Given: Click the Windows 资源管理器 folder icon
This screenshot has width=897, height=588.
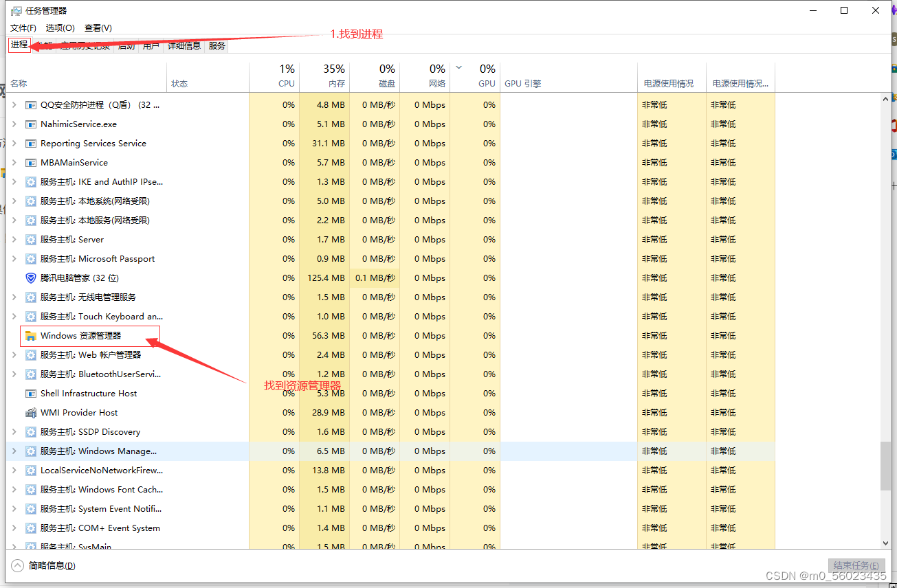Looking at the screenshot, I should pyautogui.click(x=30, y=336).
